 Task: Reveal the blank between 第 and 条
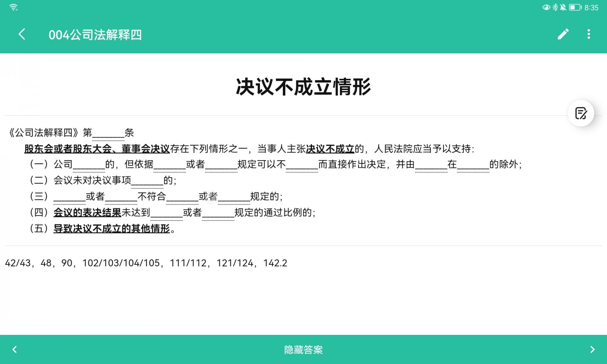coord(108,133)
